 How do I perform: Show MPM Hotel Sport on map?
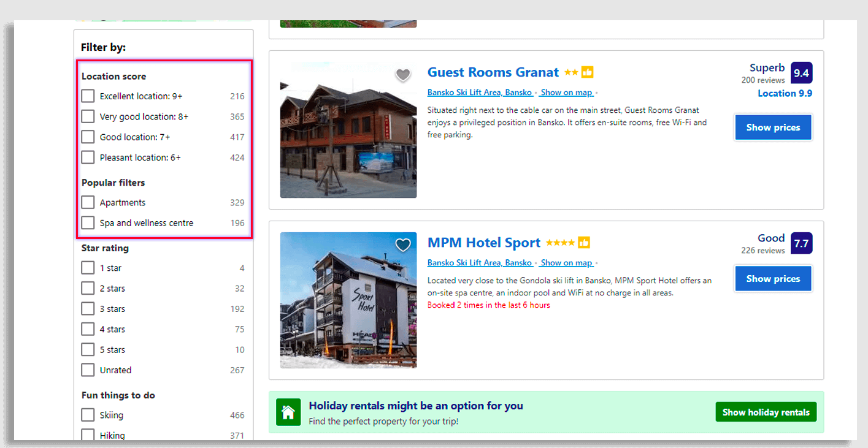567,263
